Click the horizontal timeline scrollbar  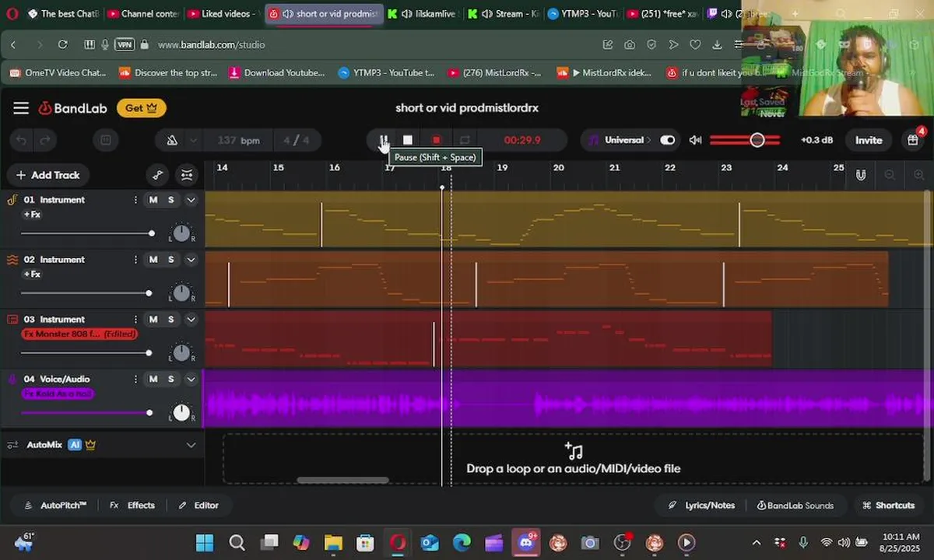(342, 480)
